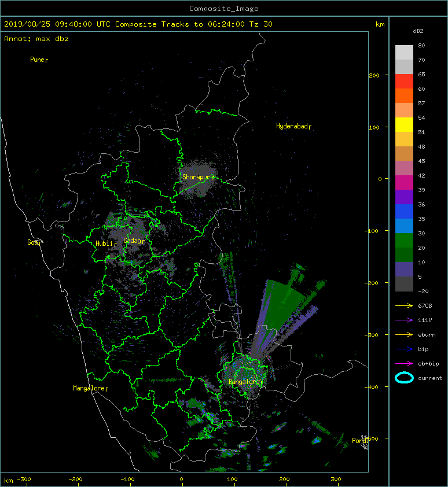Click the -300 mark on horizontal axis

[x=24, y=479]
